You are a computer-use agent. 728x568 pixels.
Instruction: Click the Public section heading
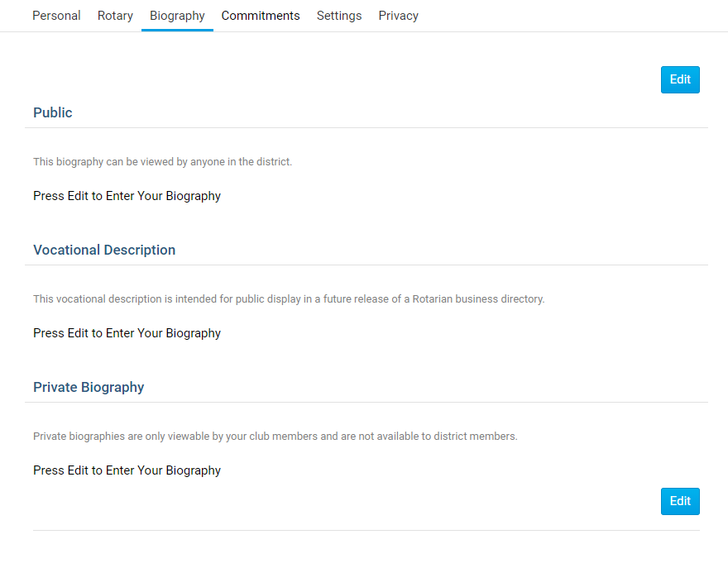pyautogui.click(x=53, y=112)
